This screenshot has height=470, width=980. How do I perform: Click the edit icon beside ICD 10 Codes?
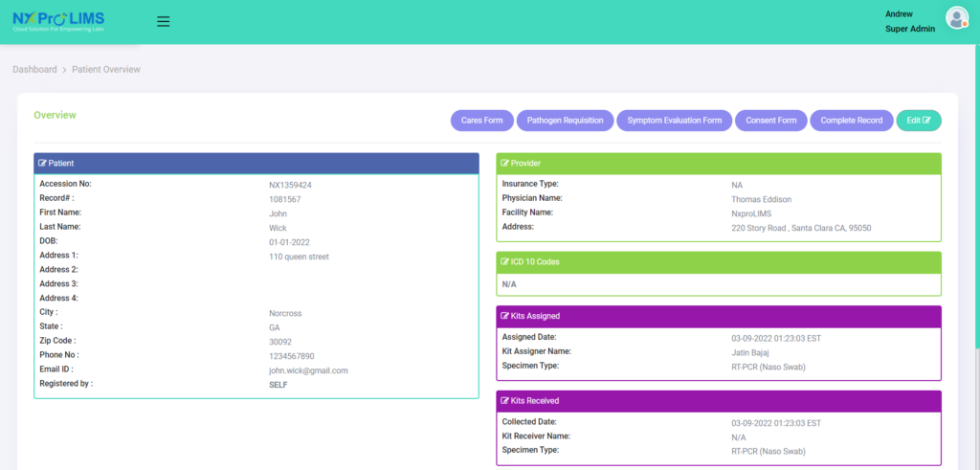tap(505, 261)
